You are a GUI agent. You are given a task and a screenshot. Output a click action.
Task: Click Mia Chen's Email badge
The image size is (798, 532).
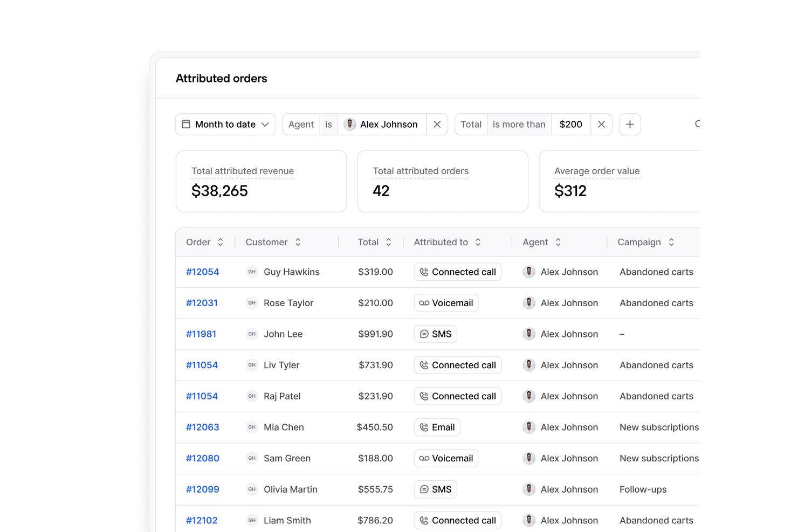pyautogui.click(x=437, y=427)
